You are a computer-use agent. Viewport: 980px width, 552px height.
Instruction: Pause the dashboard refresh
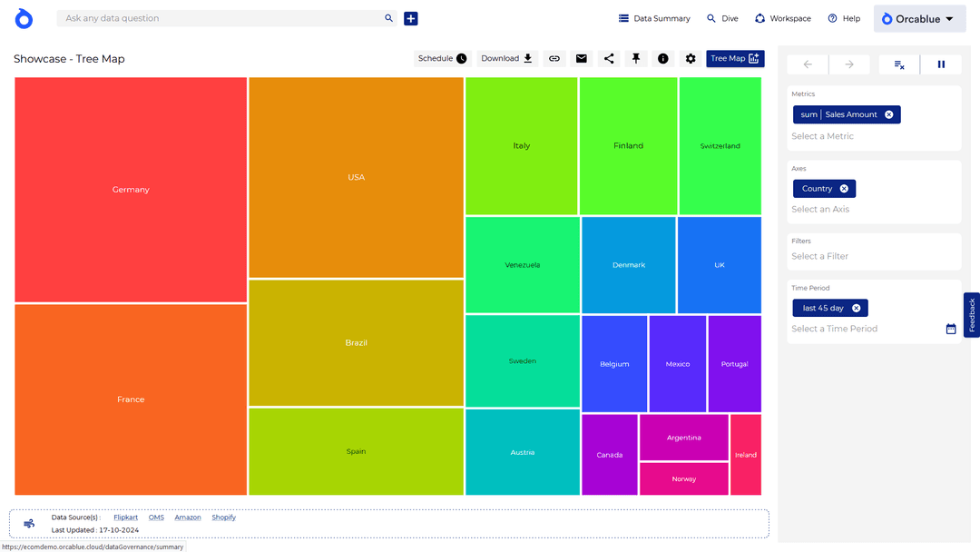coord(941,64)
